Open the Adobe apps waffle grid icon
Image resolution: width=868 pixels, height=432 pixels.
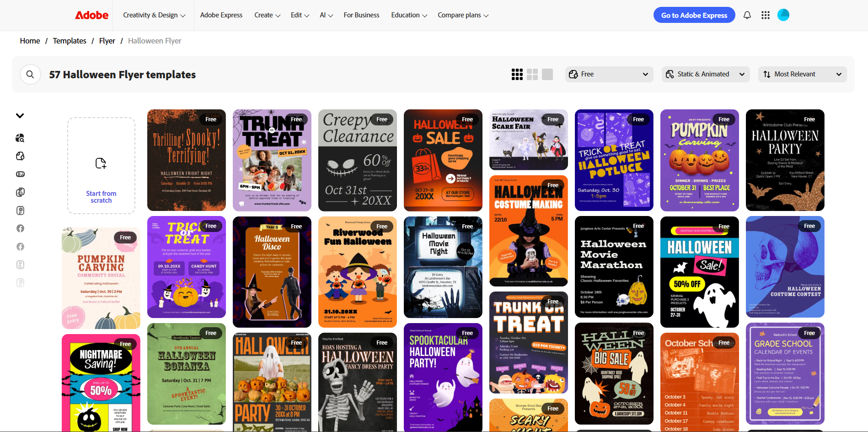click(x=765, y=15)
